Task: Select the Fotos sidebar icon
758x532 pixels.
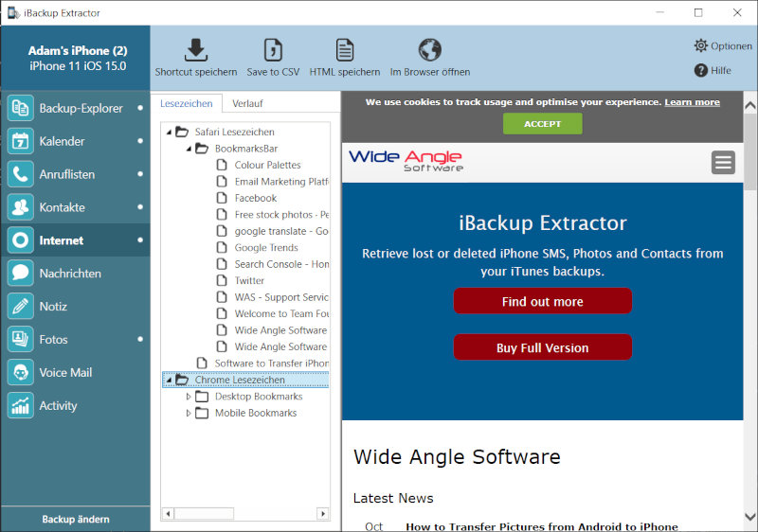Action: point(20,339)
